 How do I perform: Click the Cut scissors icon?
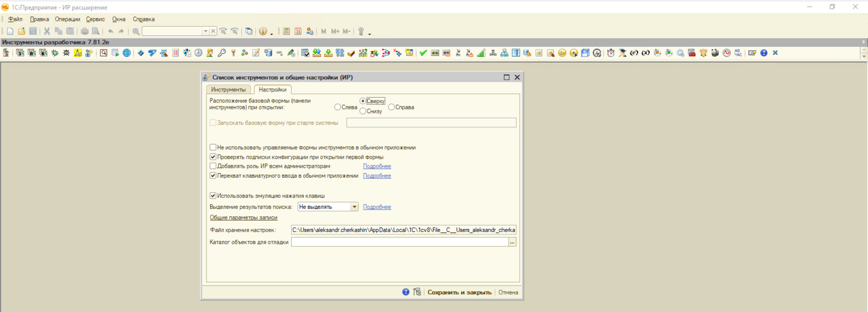tap(47, 31)
